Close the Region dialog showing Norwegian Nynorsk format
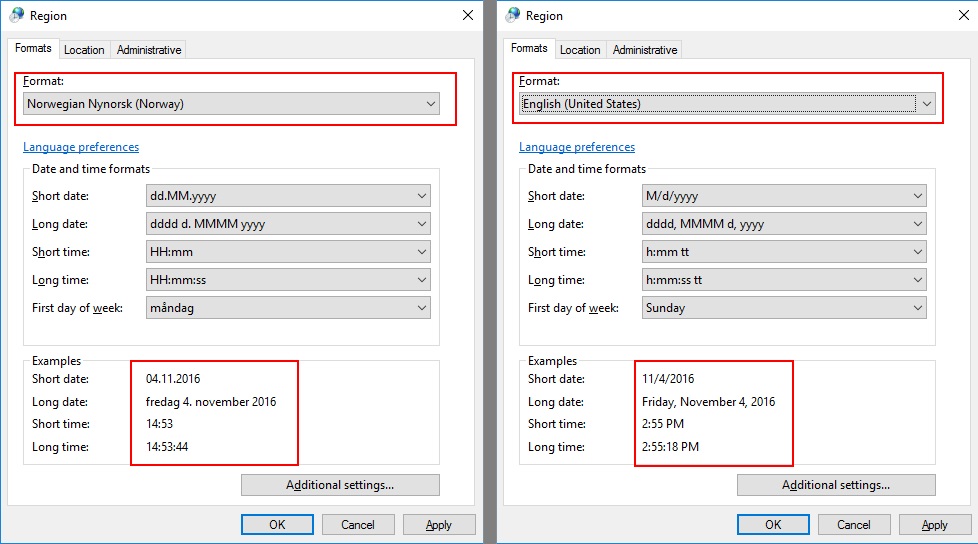This screenshot has width=978, height=544. 467,16
